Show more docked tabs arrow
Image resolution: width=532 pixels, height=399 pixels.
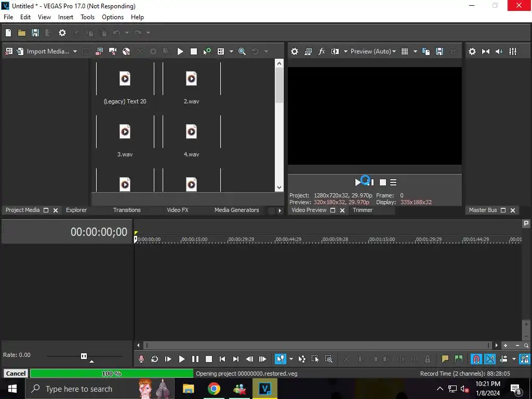pos(280,210)
